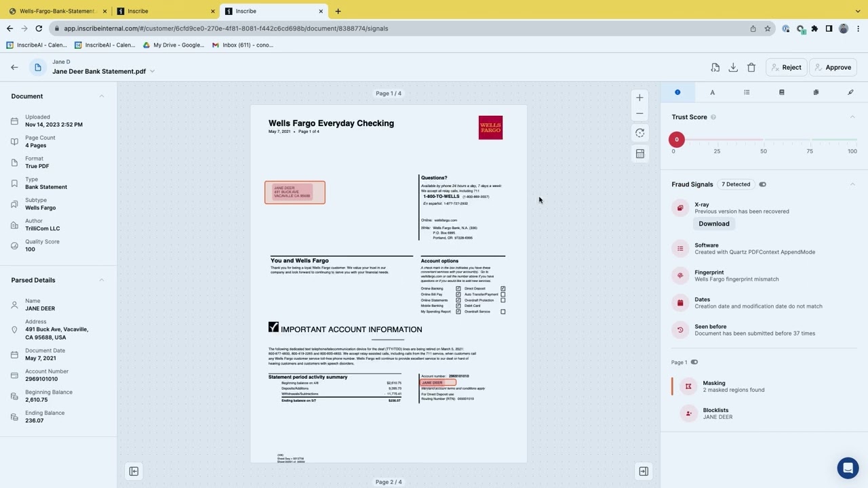Zoom out of the document with minus
The width and height of the screenshot is (868, 488).
click(639, 114)
